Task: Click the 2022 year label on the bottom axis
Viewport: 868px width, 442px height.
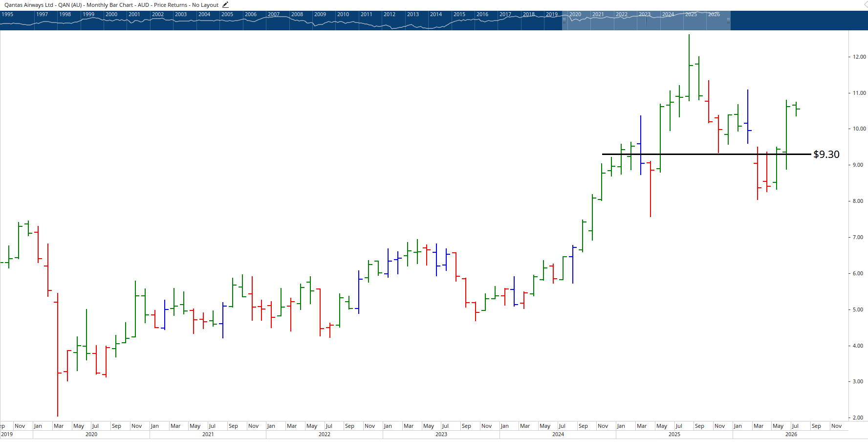Action: (x=325, y=434)
